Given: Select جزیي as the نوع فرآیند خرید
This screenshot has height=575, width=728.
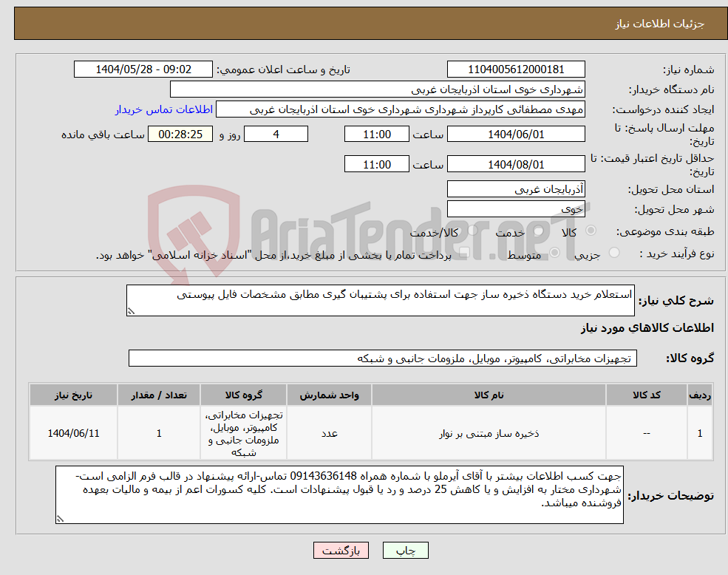Looking at the screenshot, I should (x=613, y=254).
